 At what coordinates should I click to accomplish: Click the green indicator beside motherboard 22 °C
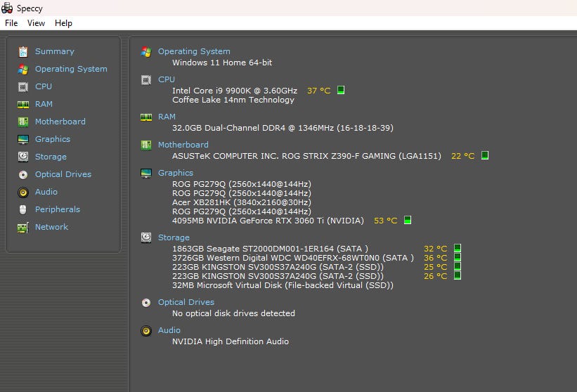pyautogui.click(x=485, y=155)
